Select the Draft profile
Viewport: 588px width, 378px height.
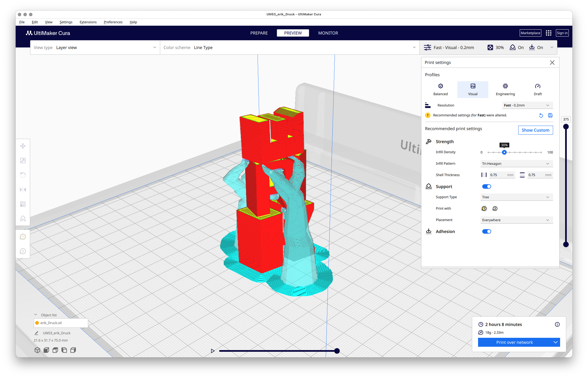coord(538,90)
